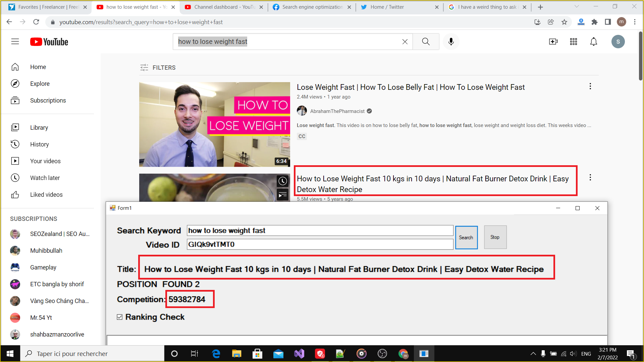The image size is (644, 362).
Task: Open Liked videos in the sidebar
Action: pos(47,195)
